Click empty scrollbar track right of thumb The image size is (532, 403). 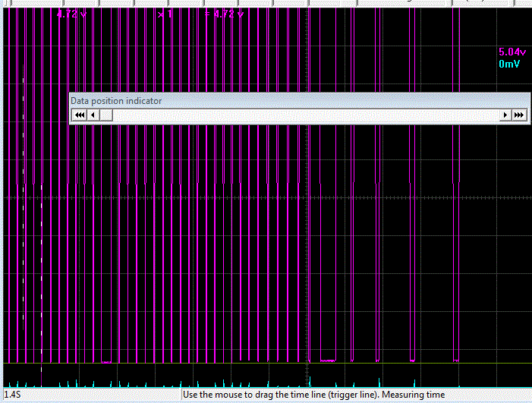click(x=304, y=115)
